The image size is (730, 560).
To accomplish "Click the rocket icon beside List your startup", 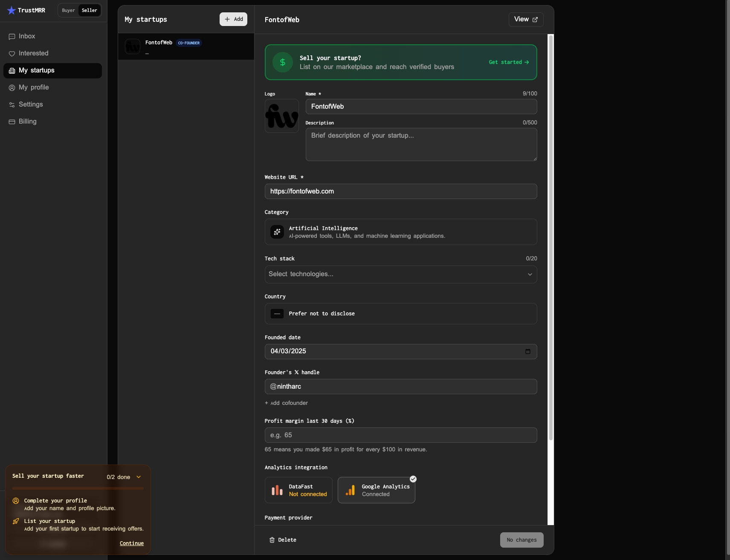I will [x=16, y=521].
